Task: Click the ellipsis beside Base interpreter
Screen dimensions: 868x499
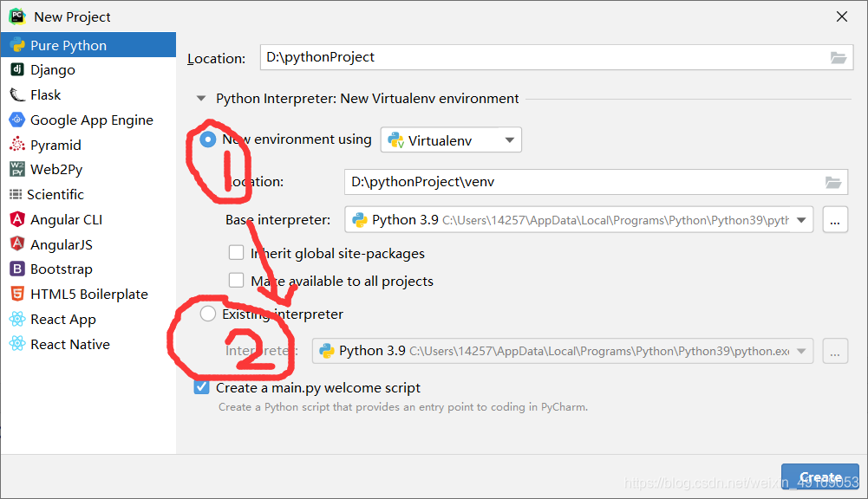Action: point(834,219)
